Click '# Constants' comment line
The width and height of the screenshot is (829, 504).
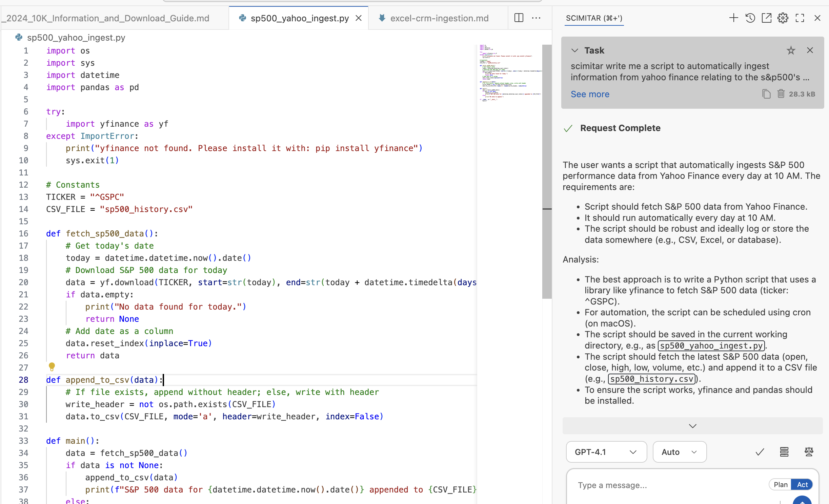click(x=73, y=185)
